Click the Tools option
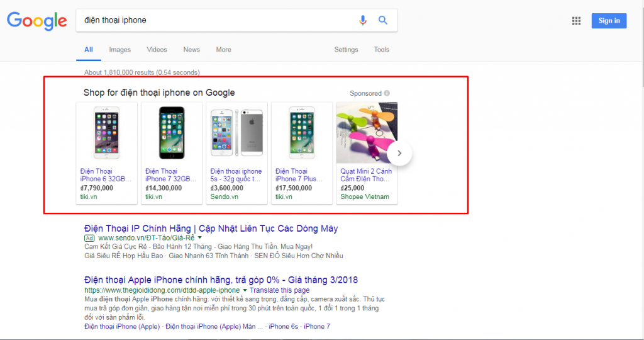The width and height of the screenshot is (644, 340). click(x=381, y=50)
